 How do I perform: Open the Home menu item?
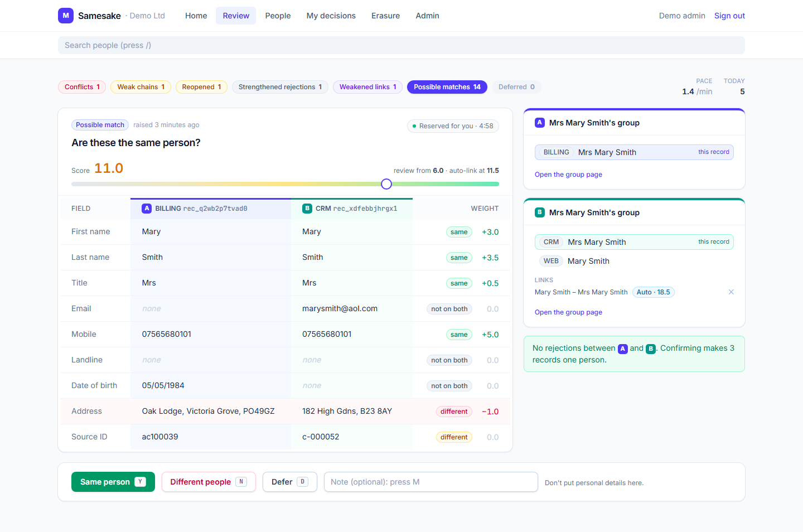tap(196, 16)
